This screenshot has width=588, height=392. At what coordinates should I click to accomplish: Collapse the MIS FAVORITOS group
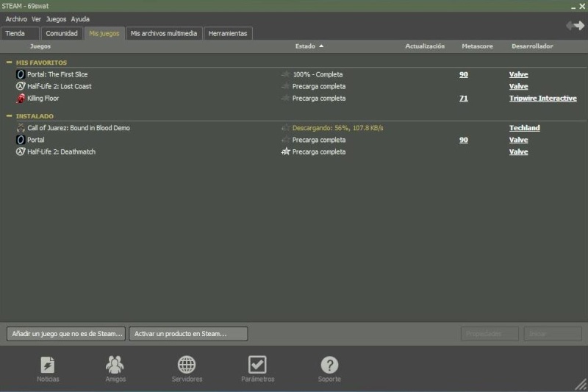(x=9, y=63)
